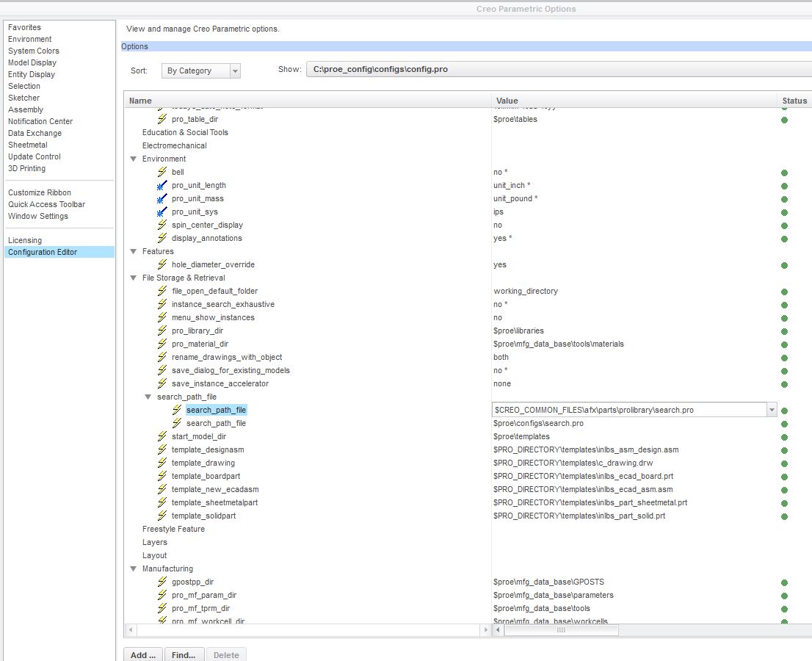Click the lightning icon beside bell option

162,171
